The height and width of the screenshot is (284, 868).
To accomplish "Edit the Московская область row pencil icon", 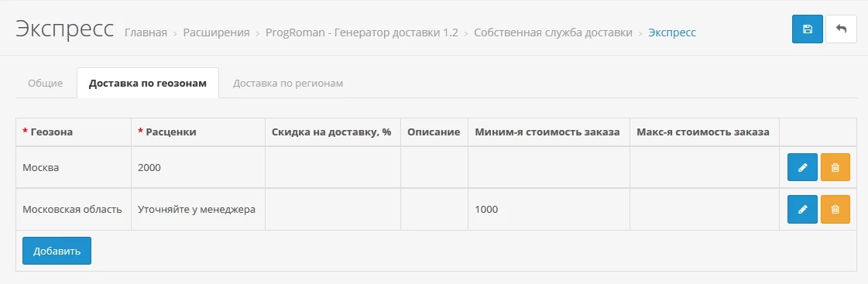I will click(802, 209).
